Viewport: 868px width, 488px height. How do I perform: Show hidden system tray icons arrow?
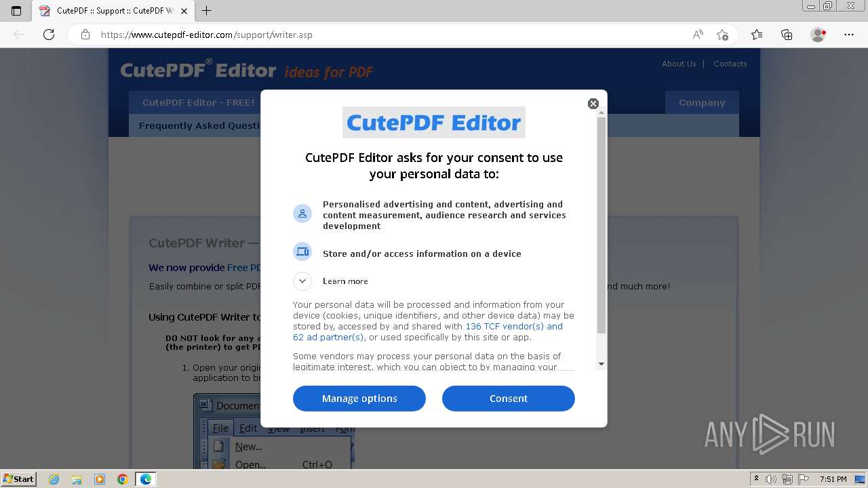pos(756,479)
